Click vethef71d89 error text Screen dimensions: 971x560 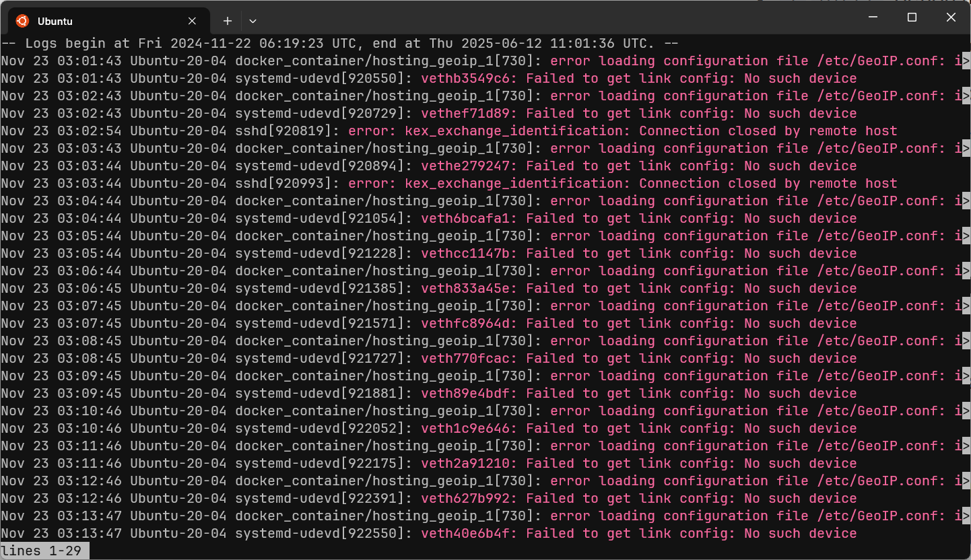pos(639,113)
